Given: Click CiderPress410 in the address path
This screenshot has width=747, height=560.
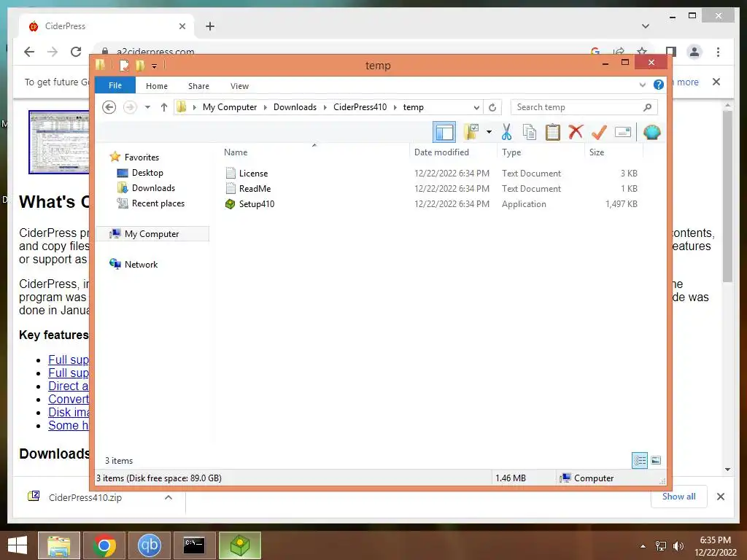Looking at the screenshot, I should tap(360, 107).
